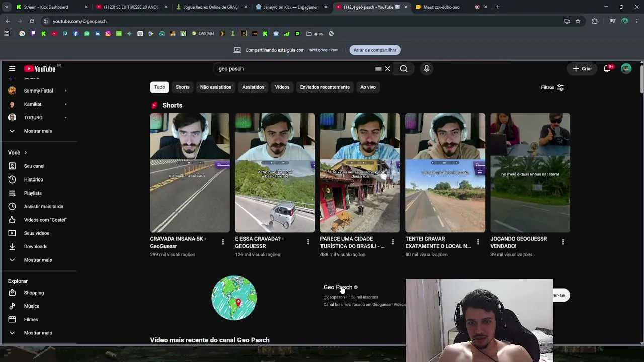644x362 pixels.
Task: Click the search magnifier button
Action: pyautogui.click(x=404, y=69)
